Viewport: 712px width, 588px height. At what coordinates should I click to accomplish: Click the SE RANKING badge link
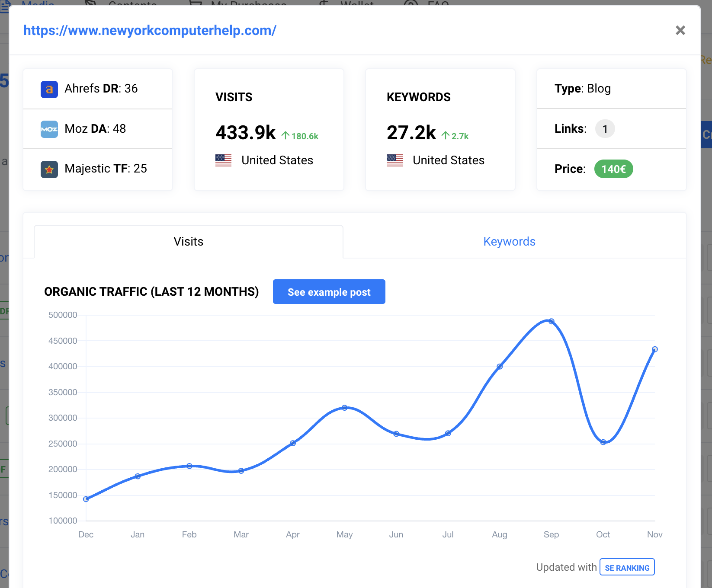[627, 567]
